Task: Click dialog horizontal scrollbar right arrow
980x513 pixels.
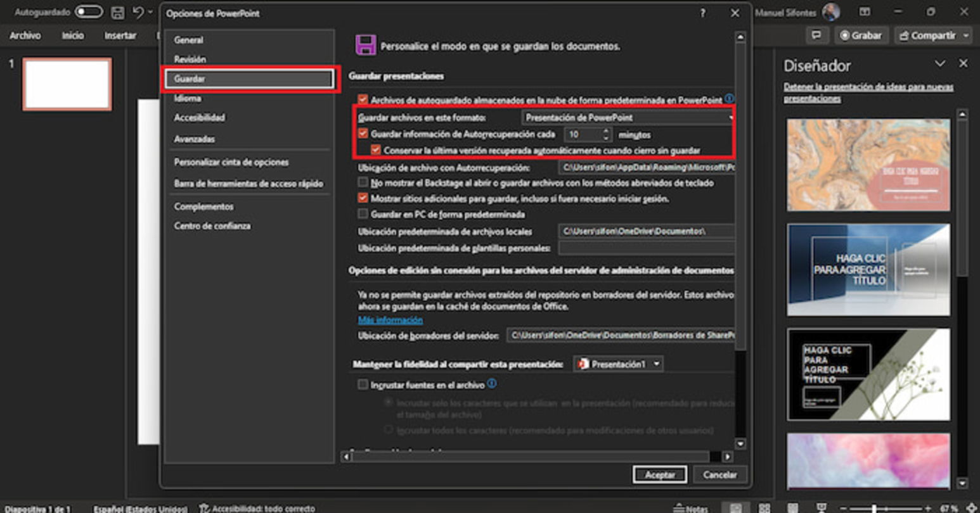Action: (x=728, y=457)
